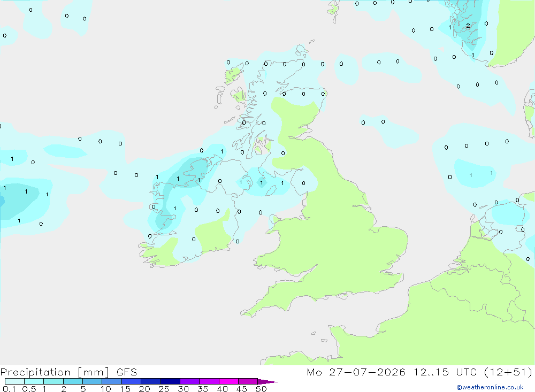Click the 15–20 mm legend swatch

click(x=132, y=381)
